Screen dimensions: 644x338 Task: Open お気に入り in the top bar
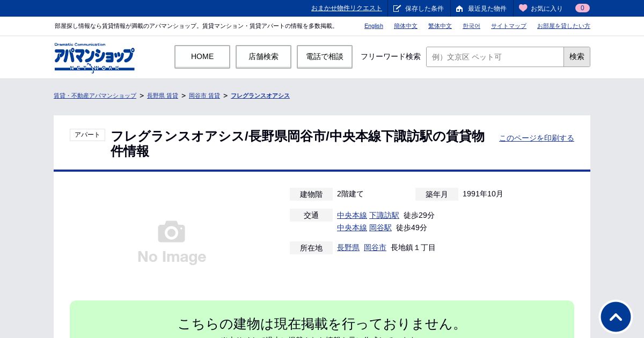coord(547,9)
